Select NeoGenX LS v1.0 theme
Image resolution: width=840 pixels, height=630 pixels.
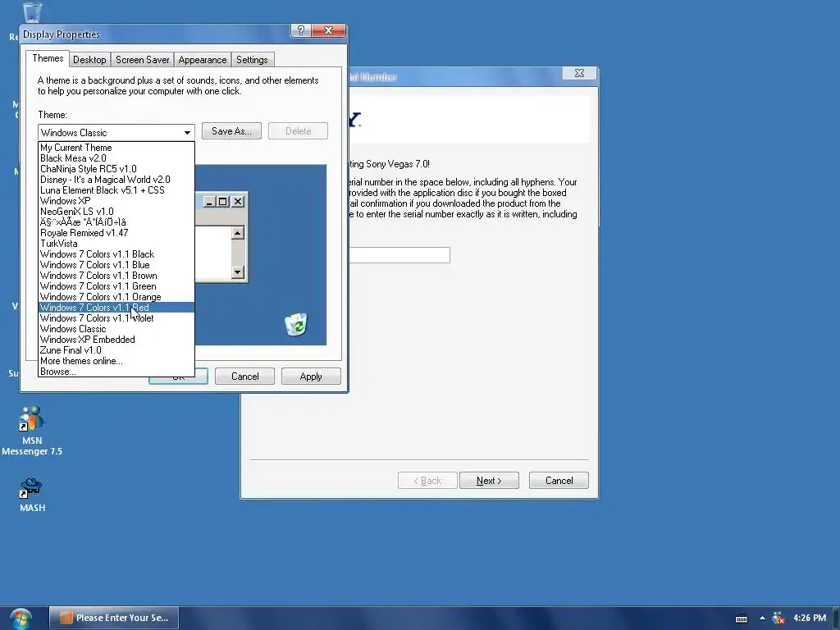coord(116,212)
